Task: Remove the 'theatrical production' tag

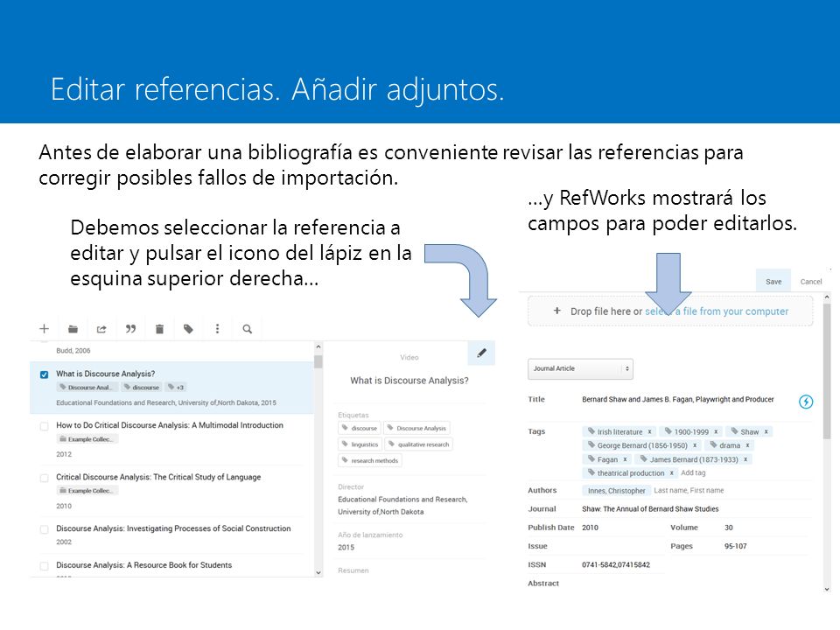Action: pyautogui.click(x=671, y=473)
